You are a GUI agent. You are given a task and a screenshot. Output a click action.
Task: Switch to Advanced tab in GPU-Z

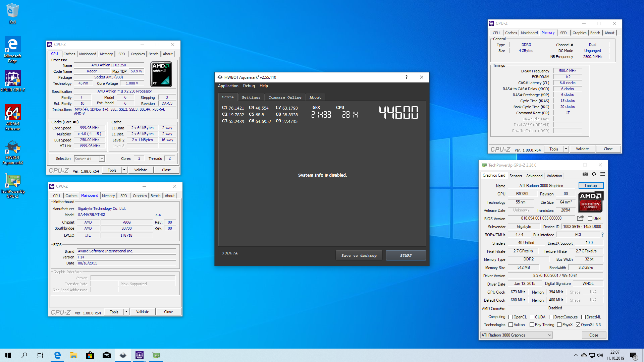[534, 176]
